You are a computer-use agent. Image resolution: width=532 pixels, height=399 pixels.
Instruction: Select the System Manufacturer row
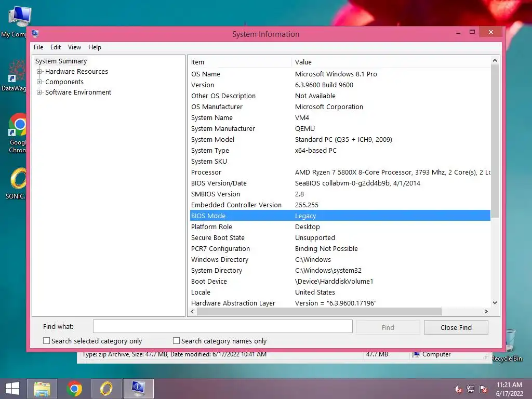[340, 129]
